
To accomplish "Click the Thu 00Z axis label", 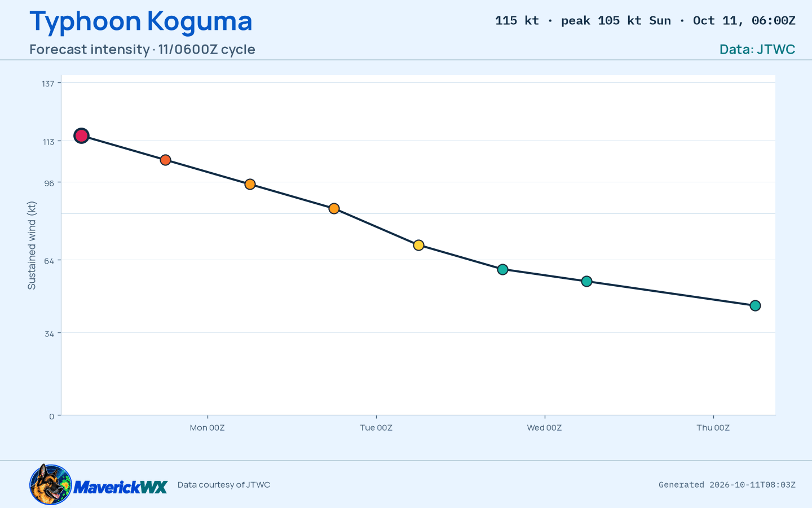I will coord(713,427).
